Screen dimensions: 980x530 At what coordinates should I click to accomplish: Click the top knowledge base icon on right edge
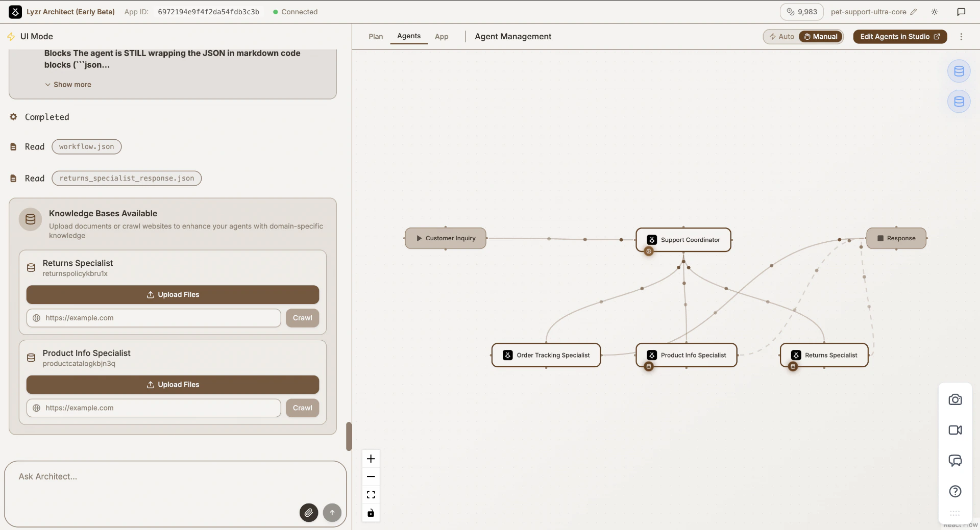[x=959, y=71]
